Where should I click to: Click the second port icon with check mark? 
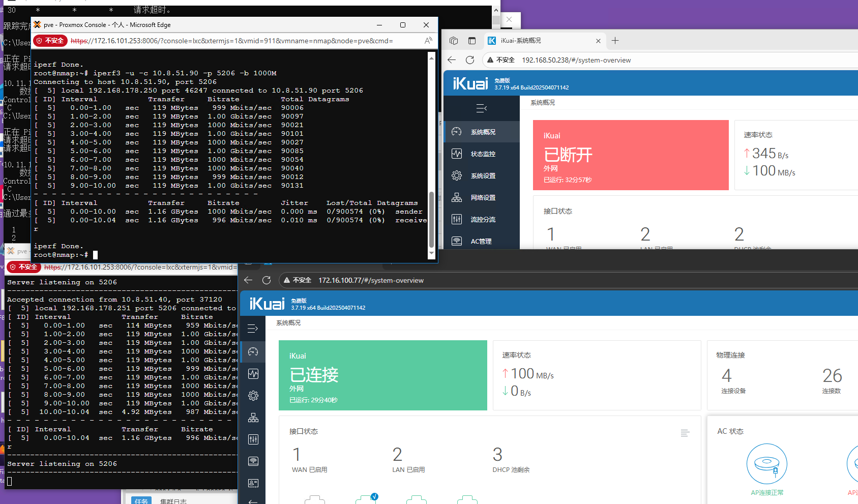coord(366,499)
